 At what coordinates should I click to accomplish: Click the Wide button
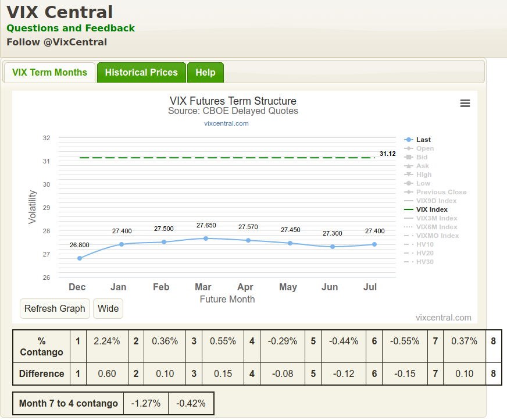(108, 308)
